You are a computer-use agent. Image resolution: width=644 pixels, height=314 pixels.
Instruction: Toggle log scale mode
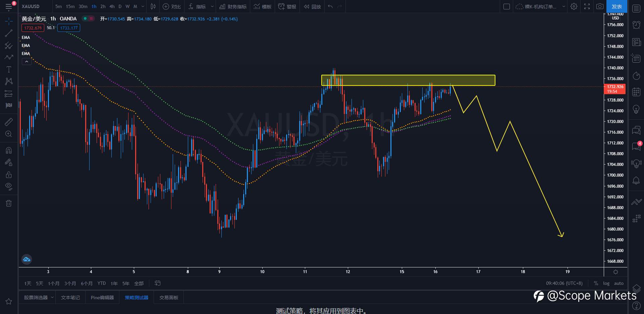coord(606,284)
